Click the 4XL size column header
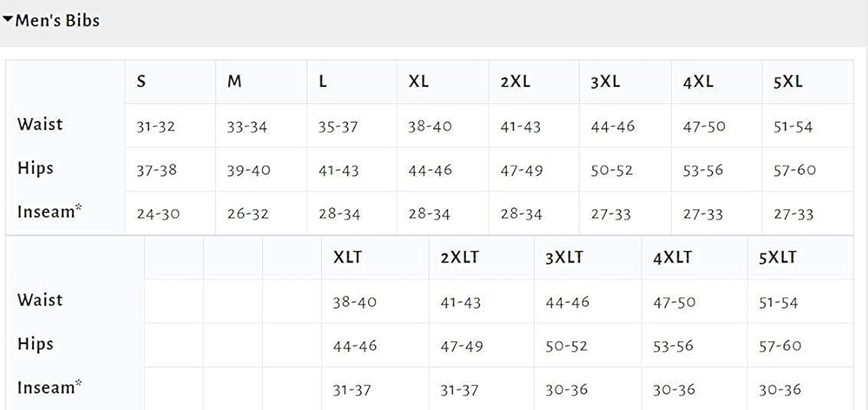The width and height of the screenshot is (868, 410). pos(698,82)
